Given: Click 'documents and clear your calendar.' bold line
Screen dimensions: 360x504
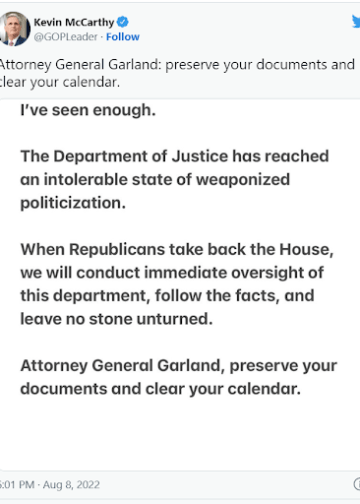Looking at the screenshot, I should pos(160,389).
